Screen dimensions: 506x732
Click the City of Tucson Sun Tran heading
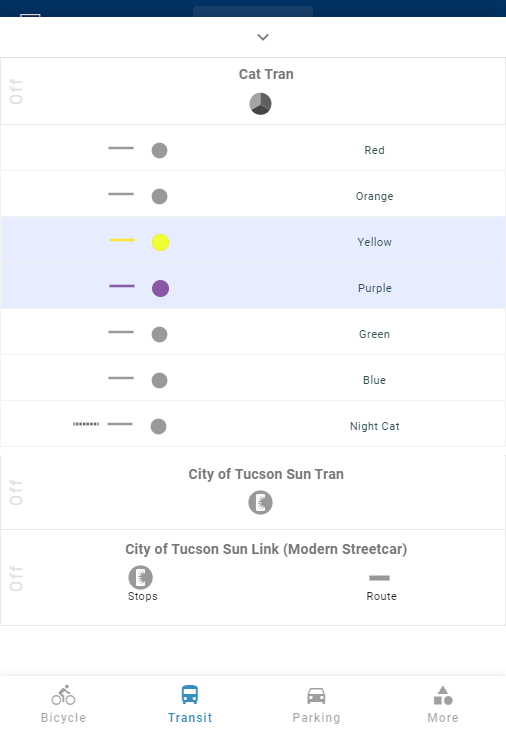click(x=266, y=474)
